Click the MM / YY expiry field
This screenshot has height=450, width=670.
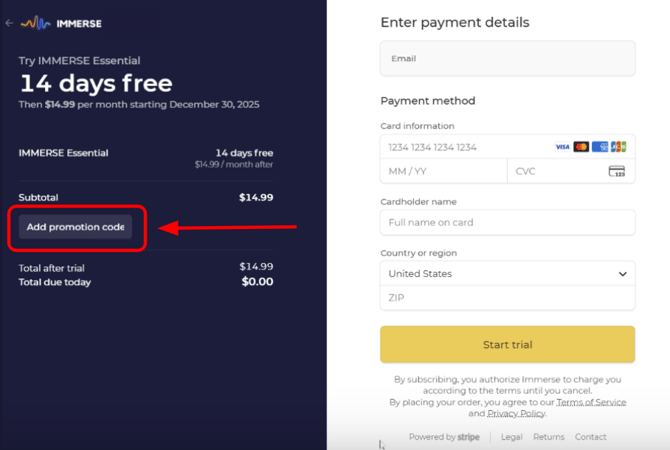tap(443, 171)
